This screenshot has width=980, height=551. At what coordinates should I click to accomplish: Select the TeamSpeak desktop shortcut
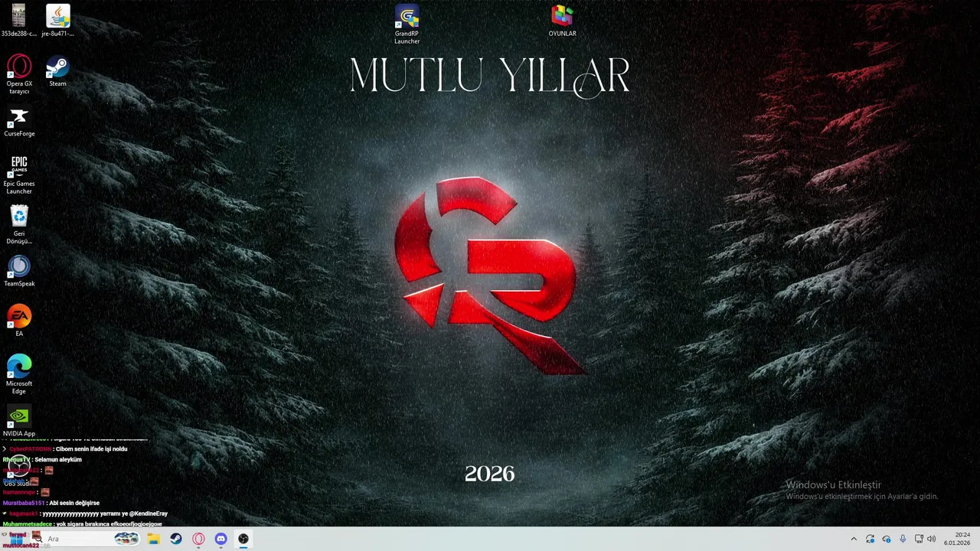click(x=19, y=272)
